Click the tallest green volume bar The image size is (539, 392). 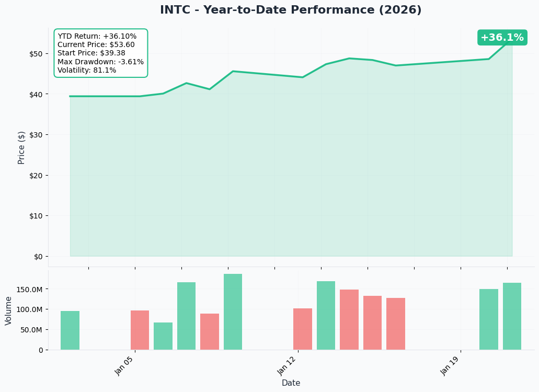click(x=233, y=312)
